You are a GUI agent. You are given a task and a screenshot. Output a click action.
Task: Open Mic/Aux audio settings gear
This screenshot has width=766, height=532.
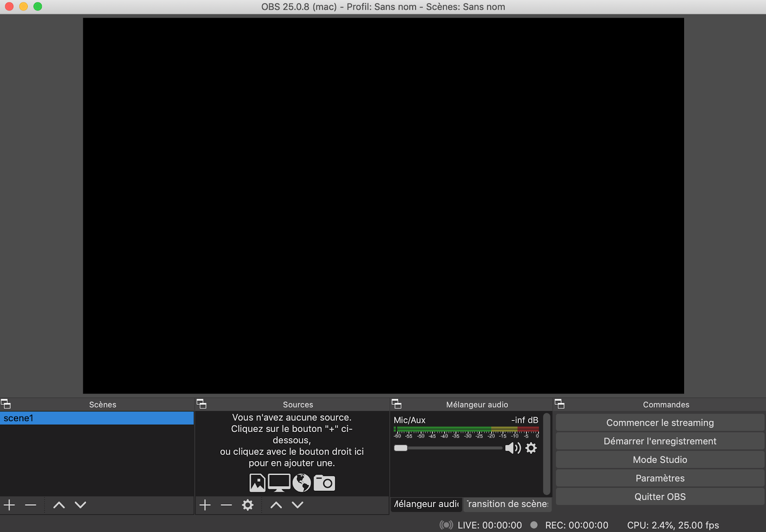point(531,448)
